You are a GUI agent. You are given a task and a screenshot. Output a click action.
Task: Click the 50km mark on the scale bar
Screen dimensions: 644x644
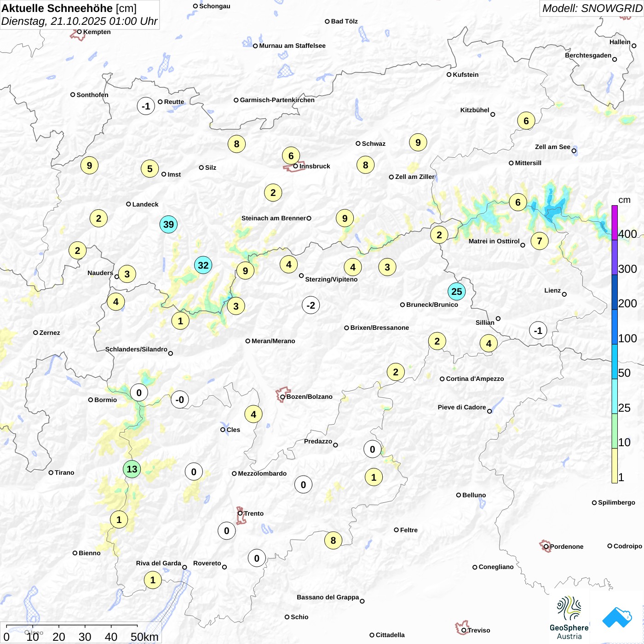coord(144,637)
